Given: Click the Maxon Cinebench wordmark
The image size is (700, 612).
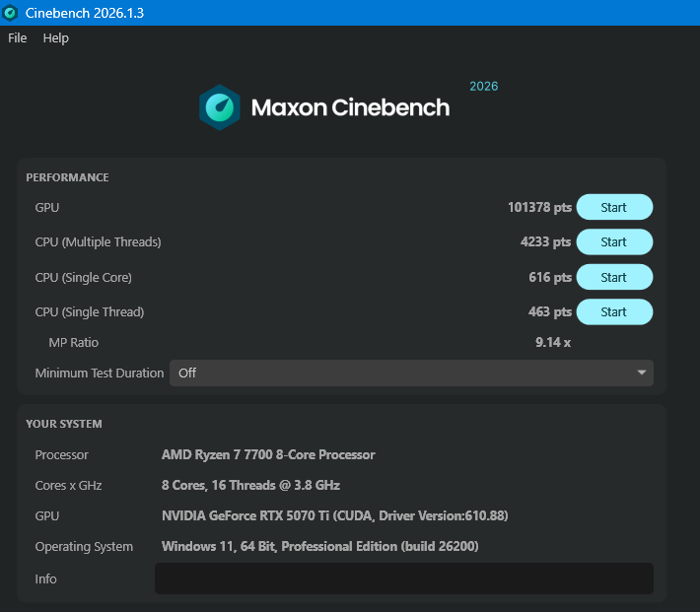Looking at the screenshot, I should [x=350, y=107].
